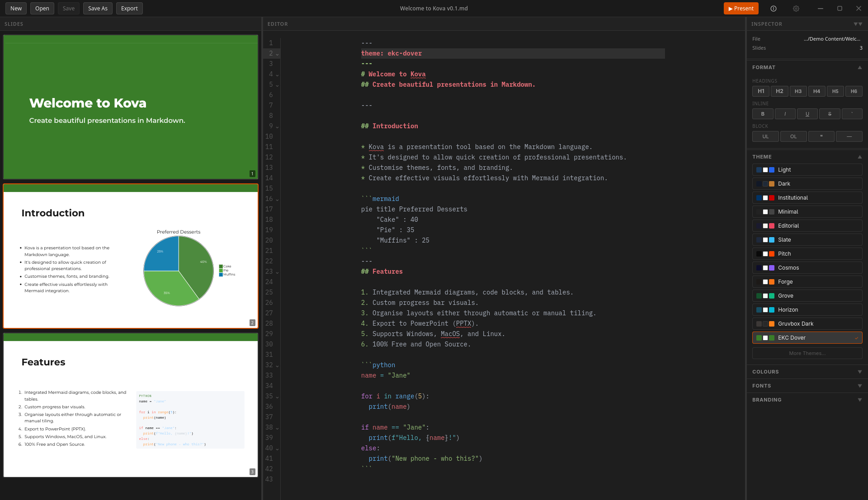This screenshot has height=500, width=868.
Task: Click the Horizon theme colour swatches
Action: (765, 310)
